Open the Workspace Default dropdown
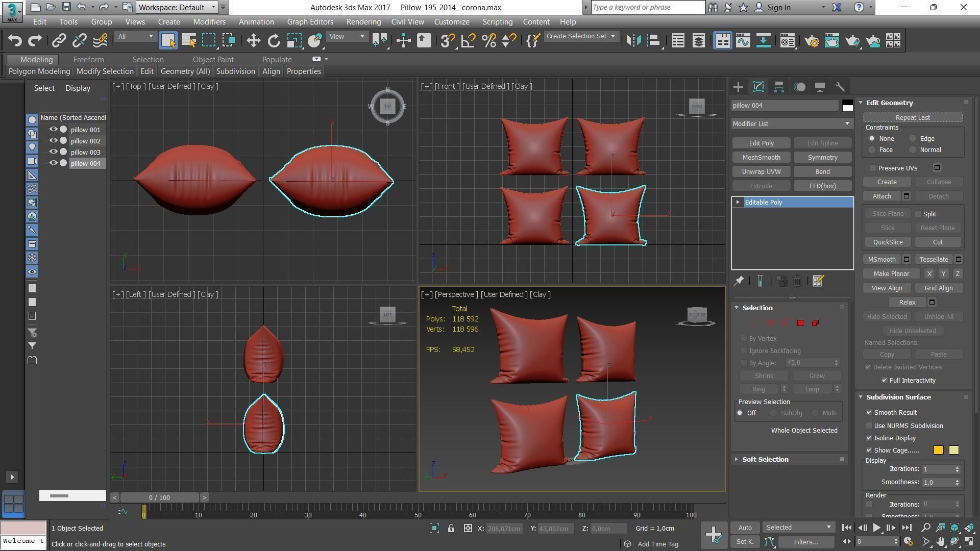 [177, 8]
